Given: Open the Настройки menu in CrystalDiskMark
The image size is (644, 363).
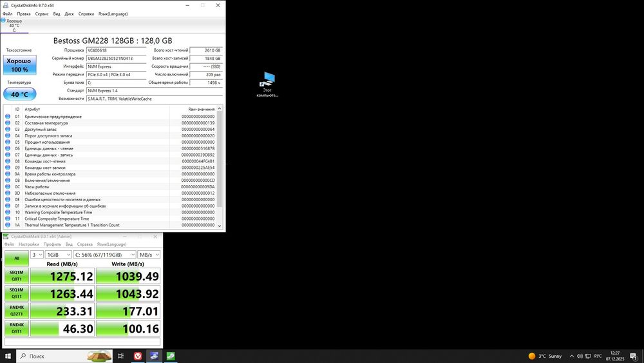Looking at the screenshot, I should (x=29, y=244).
